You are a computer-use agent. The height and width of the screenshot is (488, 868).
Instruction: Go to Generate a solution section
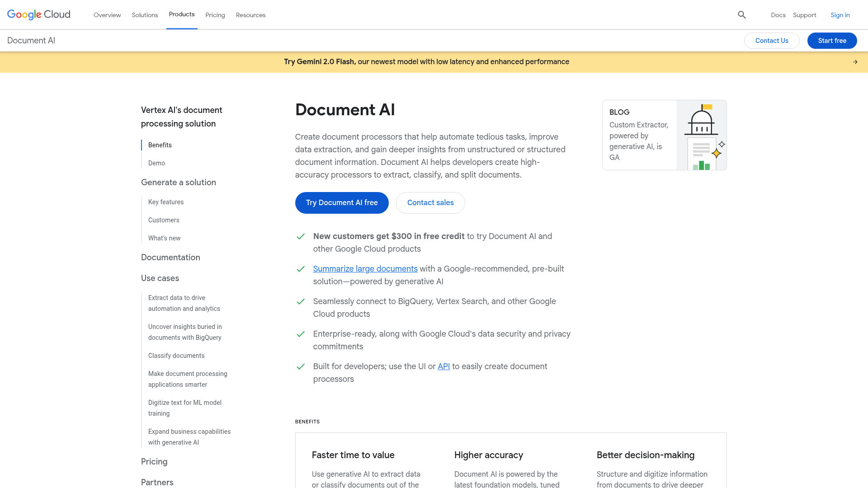click(x=179, y=183)
